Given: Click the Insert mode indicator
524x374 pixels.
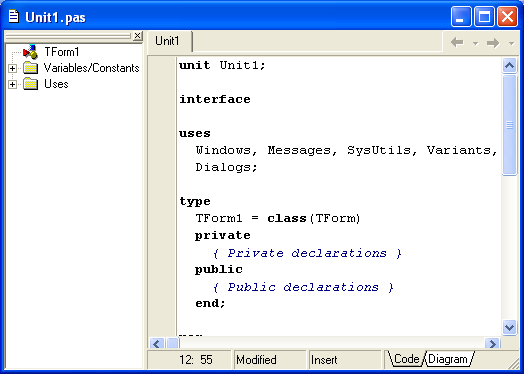Looking at the screenshot, I should (x=324, y=360).
